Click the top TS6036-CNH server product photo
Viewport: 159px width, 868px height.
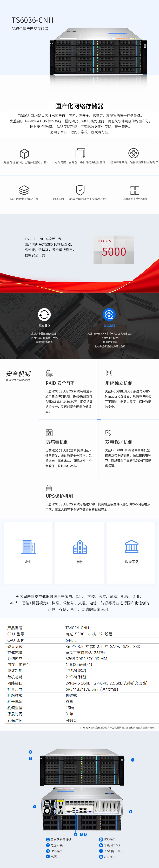[x=98, y=51]
